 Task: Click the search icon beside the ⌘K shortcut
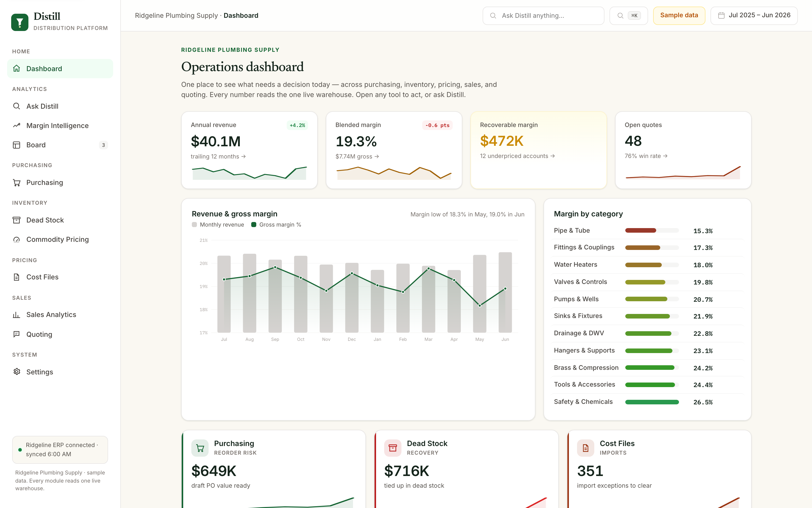(620, 15)
